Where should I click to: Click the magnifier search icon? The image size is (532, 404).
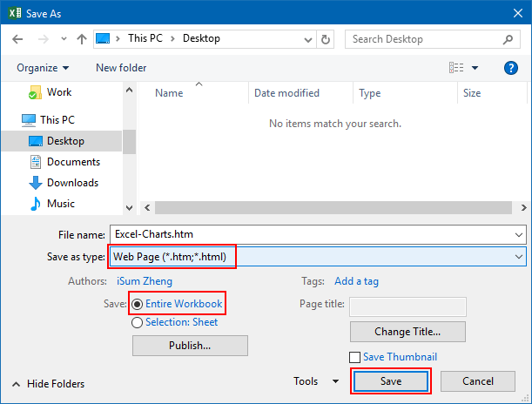click(508, 40)
